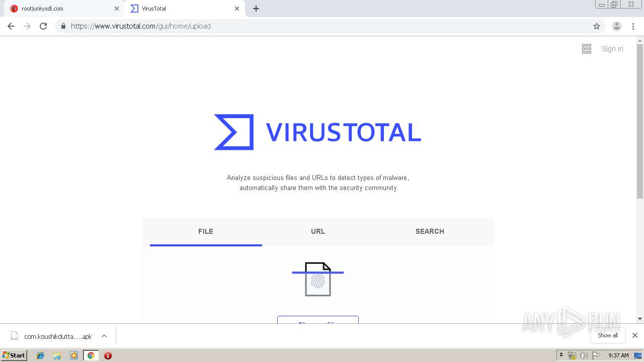The height and width of the screenshot is (362, 644).
Task: Switch to the SEARCH tab
Action: click(430, 232)
